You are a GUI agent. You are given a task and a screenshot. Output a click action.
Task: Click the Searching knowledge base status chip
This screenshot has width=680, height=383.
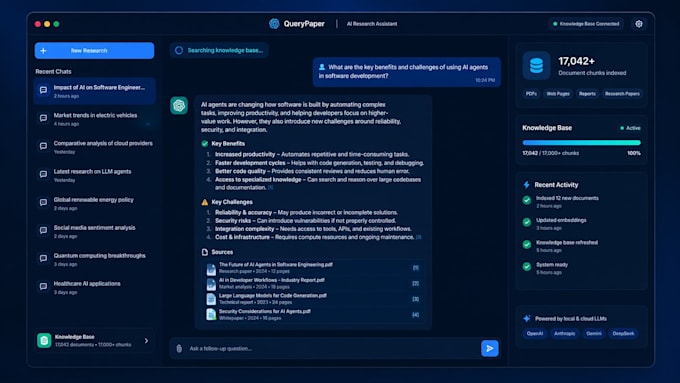point(219,50)
